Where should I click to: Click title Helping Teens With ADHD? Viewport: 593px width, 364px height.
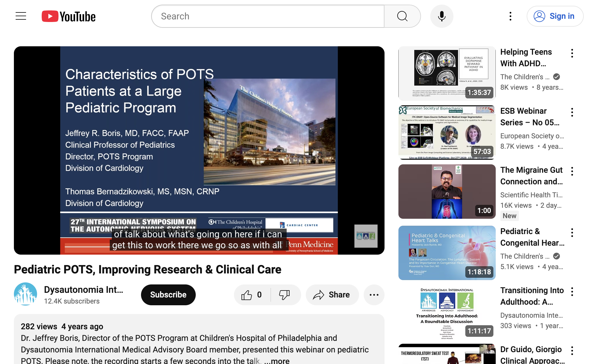(x=526, y=58)
